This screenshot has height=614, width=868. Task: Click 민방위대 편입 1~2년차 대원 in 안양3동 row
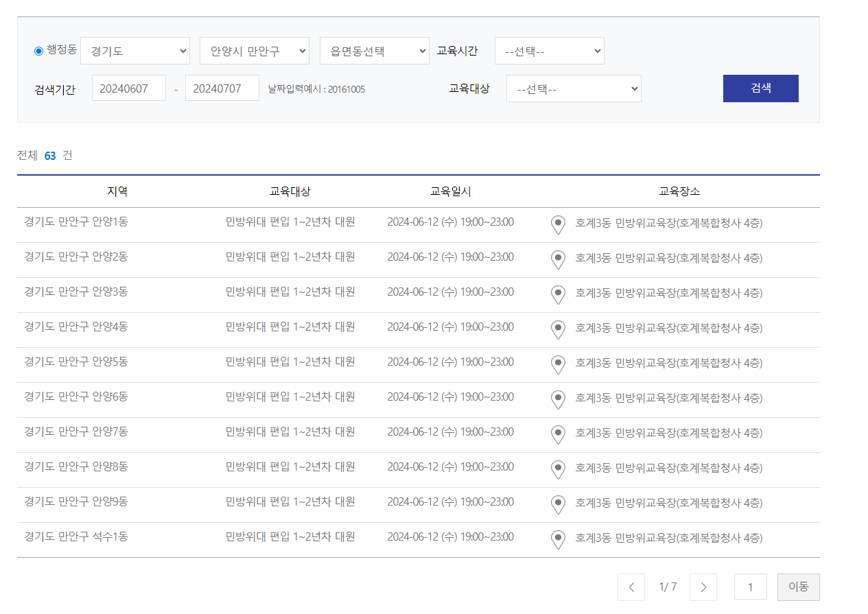click(290, 292)
